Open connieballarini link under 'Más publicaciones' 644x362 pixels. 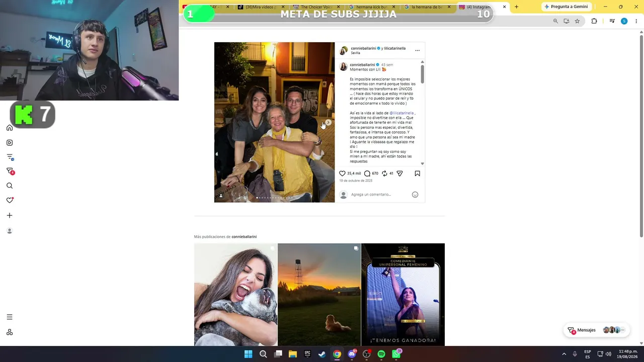click(244, 237)
